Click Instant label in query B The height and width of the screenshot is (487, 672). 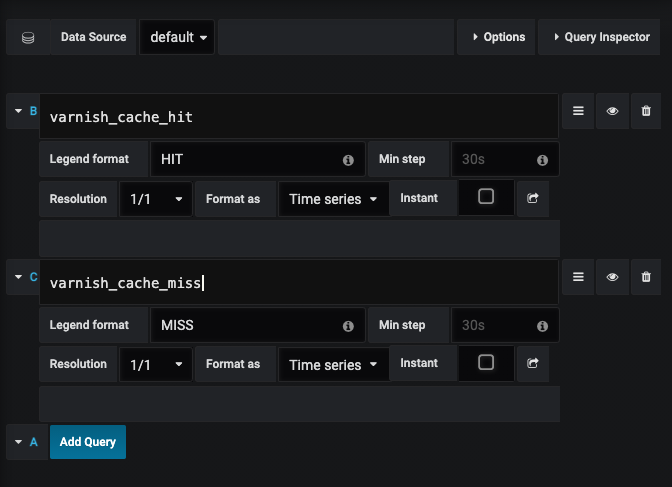tap(419, 198)
